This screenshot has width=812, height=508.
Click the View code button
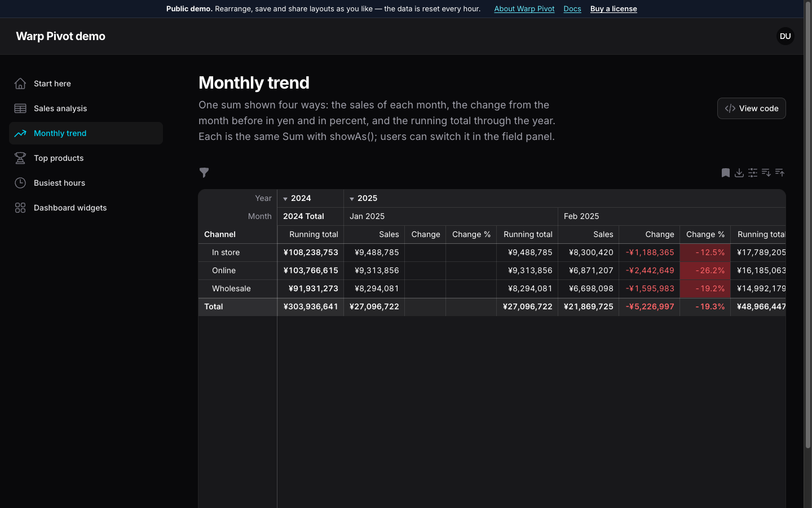click(751, 108)
